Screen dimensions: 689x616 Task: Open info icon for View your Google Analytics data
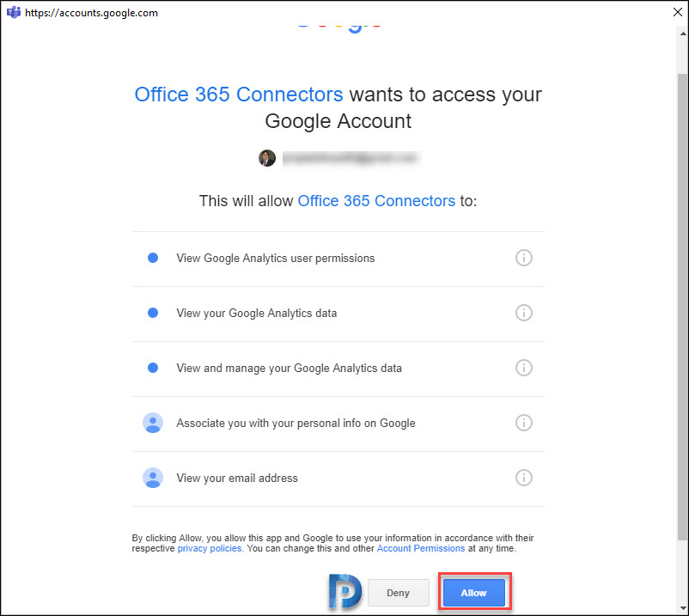(523, 313)
